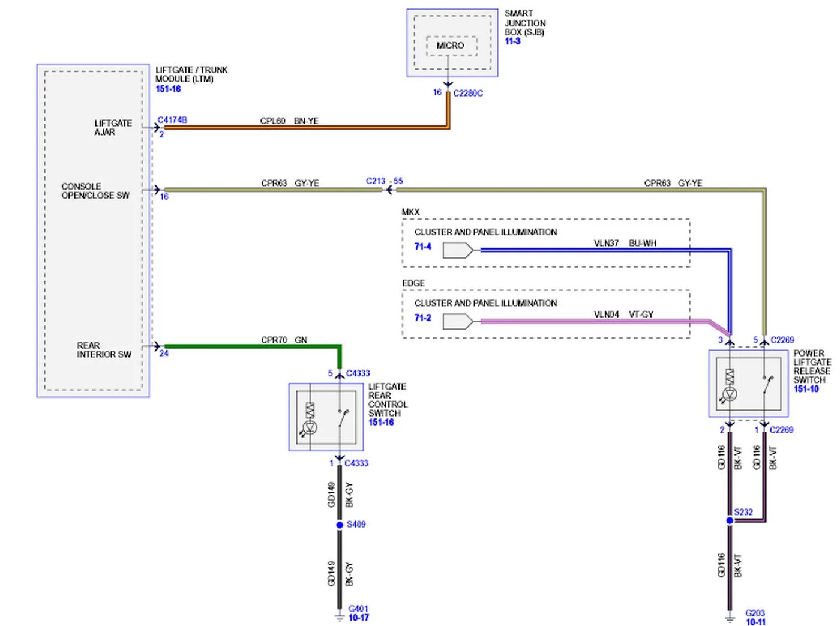Click connector label C2280C
The width and height of the screenshot is (840, 626).
tap(468, 94)
